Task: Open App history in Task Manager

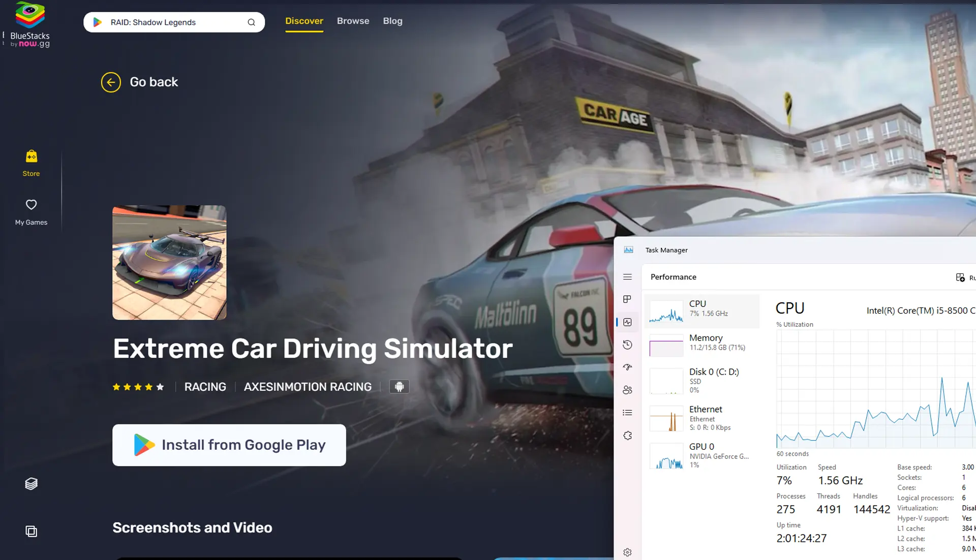Action: 627,345
